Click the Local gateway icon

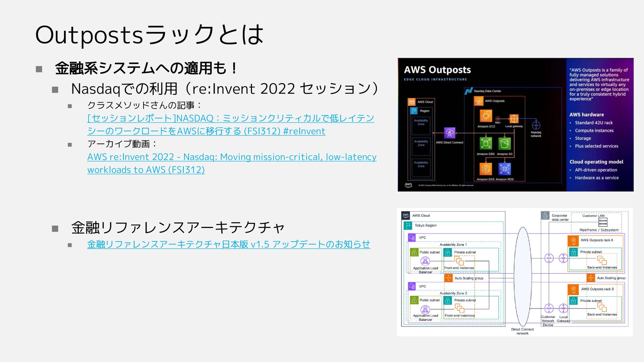pyautogui.click(x=514, y=119)
